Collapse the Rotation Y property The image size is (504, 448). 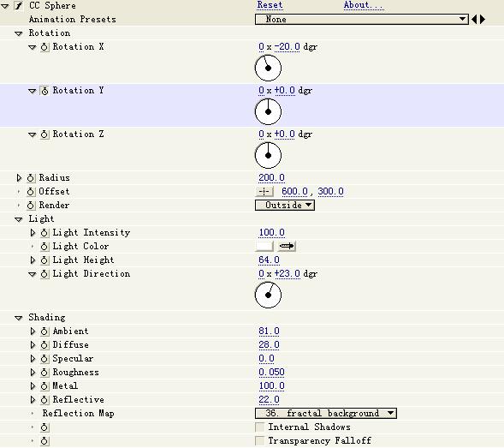point(33,91)
